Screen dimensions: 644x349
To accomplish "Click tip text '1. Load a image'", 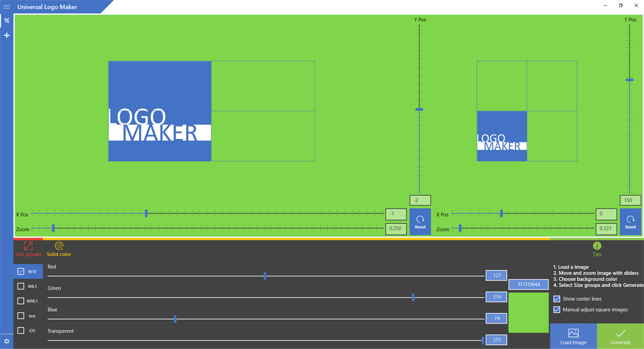I will 571,267.
